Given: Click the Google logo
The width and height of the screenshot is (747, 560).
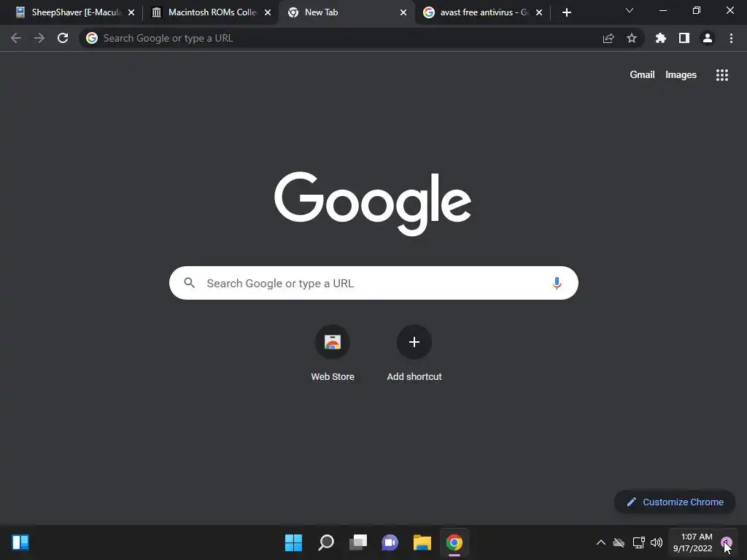Looking at the screenshot, I should tap(373, 203).
